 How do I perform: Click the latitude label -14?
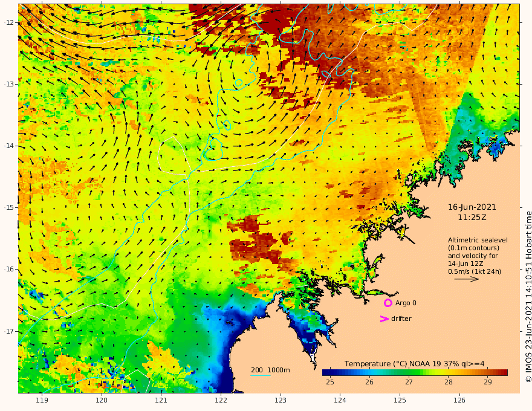click(x=9, y=146)
